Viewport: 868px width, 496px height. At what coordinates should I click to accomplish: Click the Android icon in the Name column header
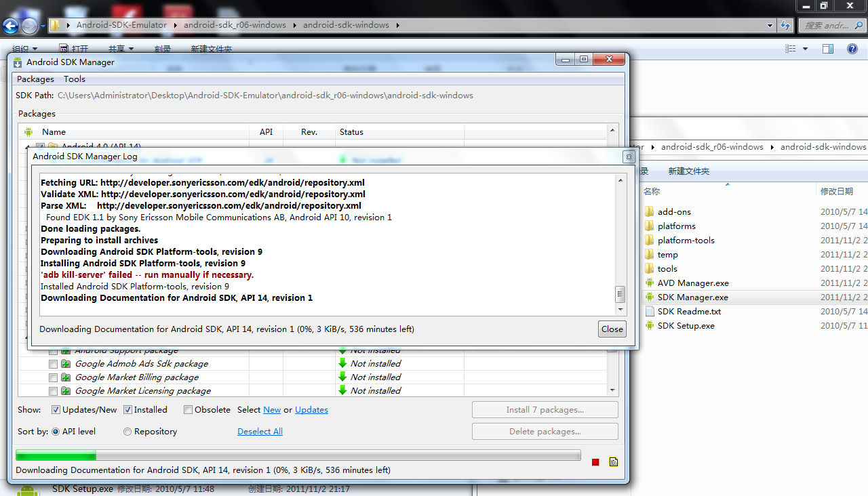(28, 132)
